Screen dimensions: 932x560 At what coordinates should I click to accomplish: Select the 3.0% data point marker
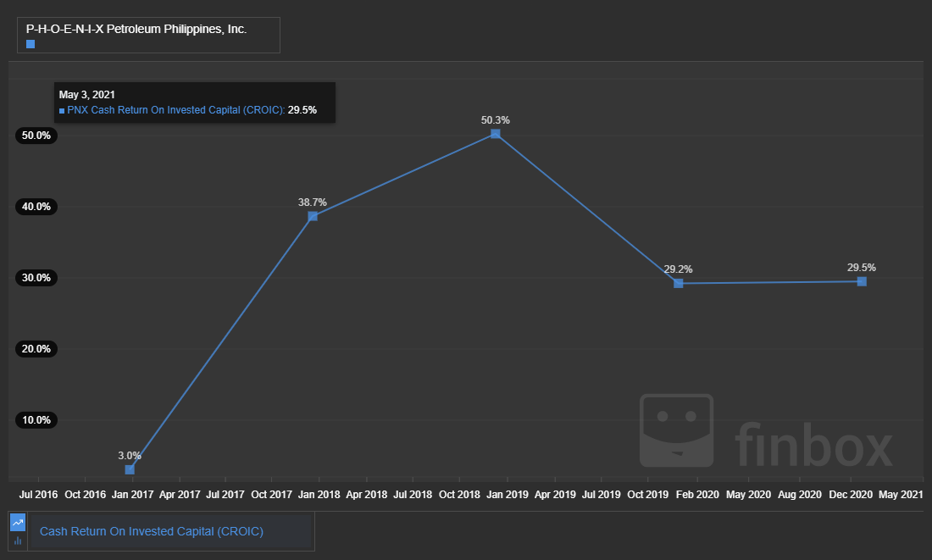pyautogui.click(x=130, y=469)
